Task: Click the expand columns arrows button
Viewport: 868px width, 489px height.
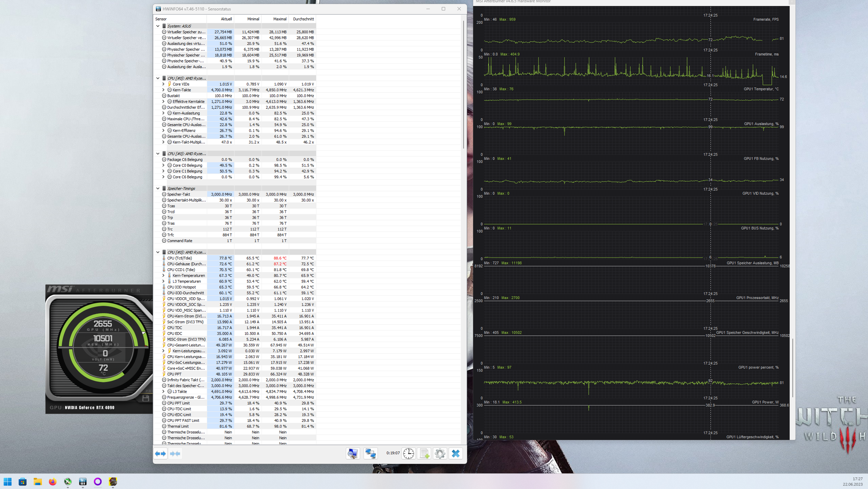Action: coord(161,454)
